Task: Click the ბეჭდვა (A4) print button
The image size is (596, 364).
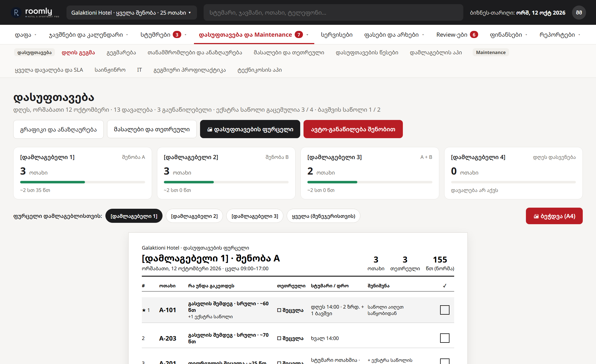Action: point(554,216)
